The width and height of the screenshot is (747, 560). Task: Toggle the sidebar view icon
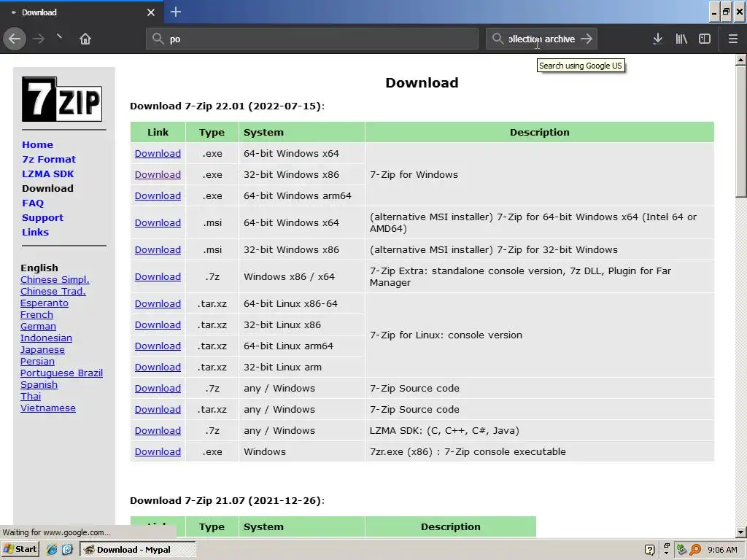pos(705,39)
